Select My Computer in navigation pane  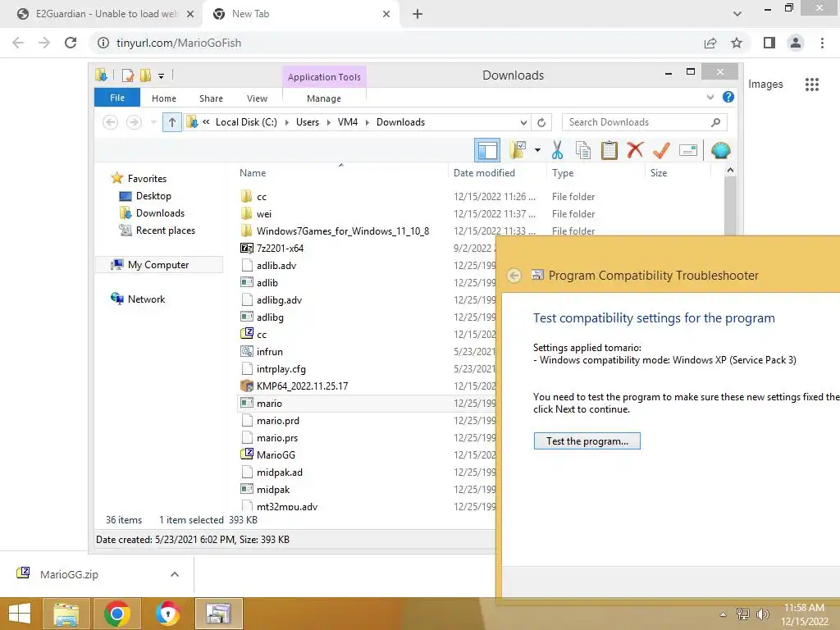click(x=158, y=265)
